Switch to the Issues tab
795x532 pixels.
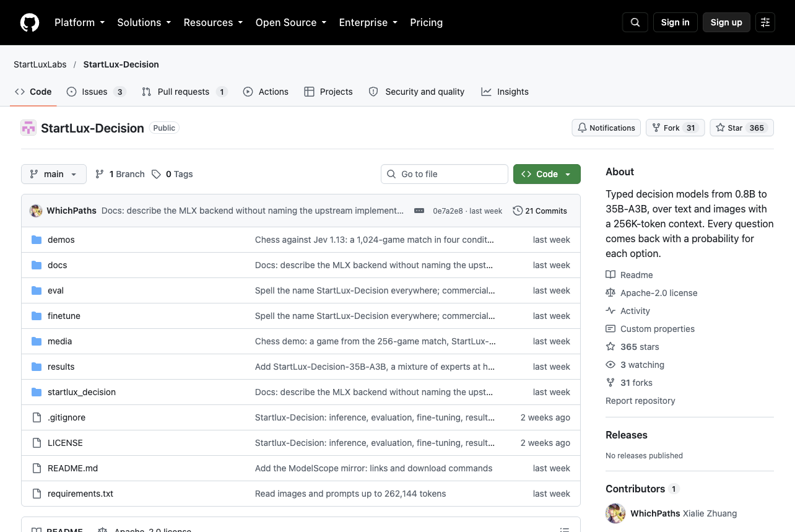point(96,92)
